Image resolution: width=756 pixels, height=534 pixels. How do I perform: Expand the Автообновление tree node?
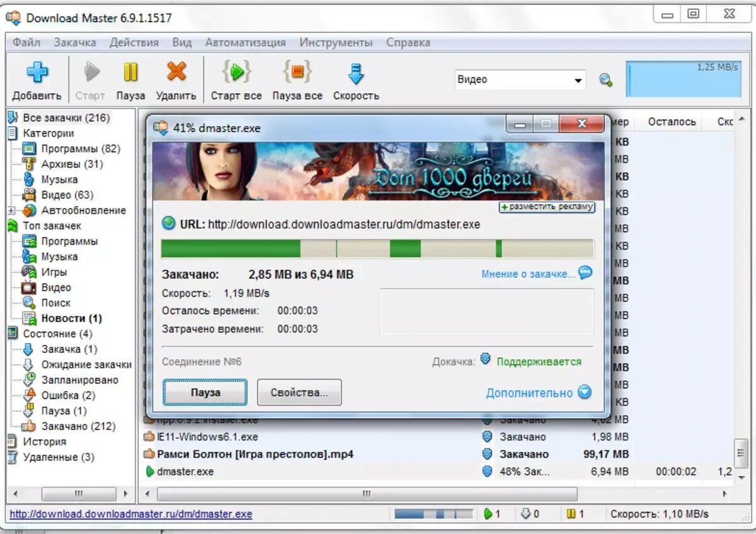(11, 211)
